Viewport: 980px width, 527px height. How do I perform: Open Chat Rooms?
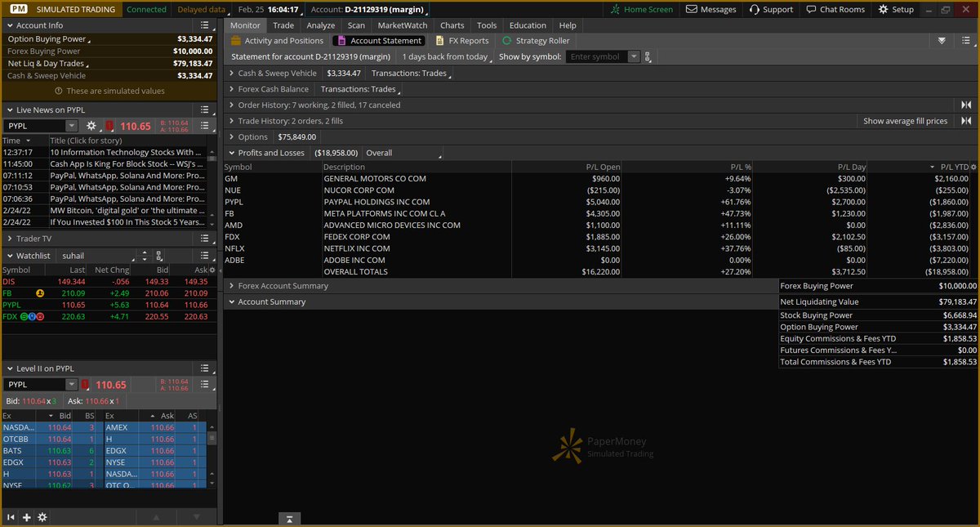[x=835, y=9]
